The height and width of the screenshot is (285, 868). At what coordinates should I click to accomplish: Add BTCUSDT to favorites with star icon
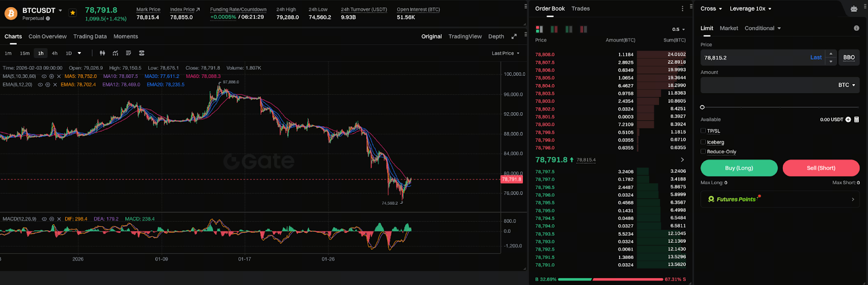[73, 12]
